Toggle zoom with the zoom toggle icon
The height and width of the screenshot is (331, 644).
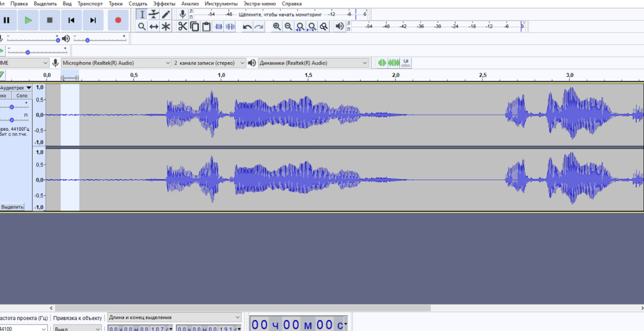tap(324, 27)
